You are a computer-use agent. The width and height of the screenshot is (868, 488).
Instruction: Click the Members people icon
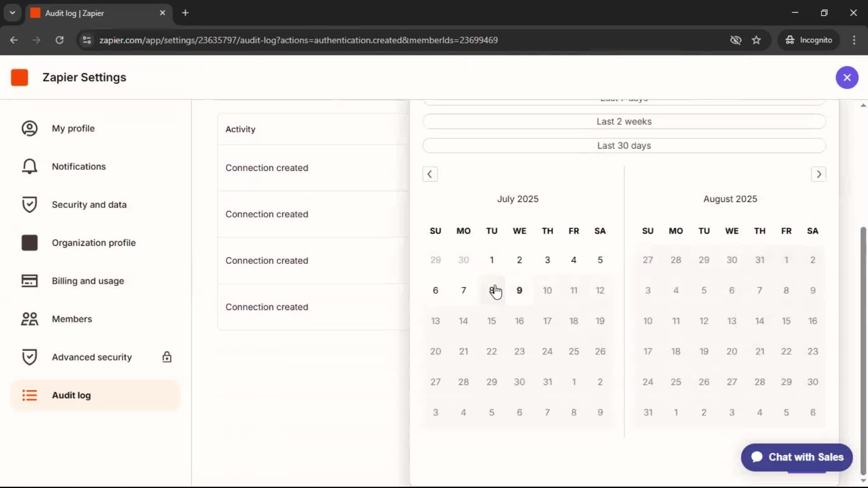point(29,319)
